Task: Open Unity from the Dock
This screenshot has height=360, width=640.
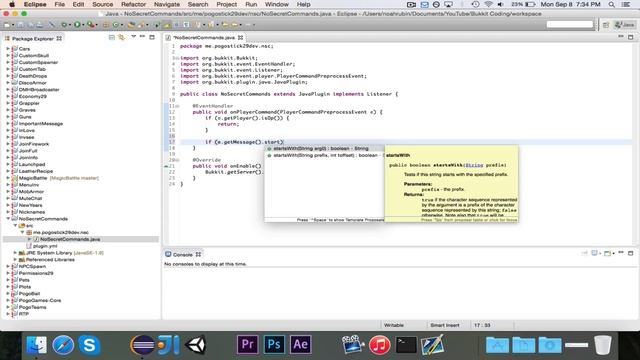Action: pos(196,345)
